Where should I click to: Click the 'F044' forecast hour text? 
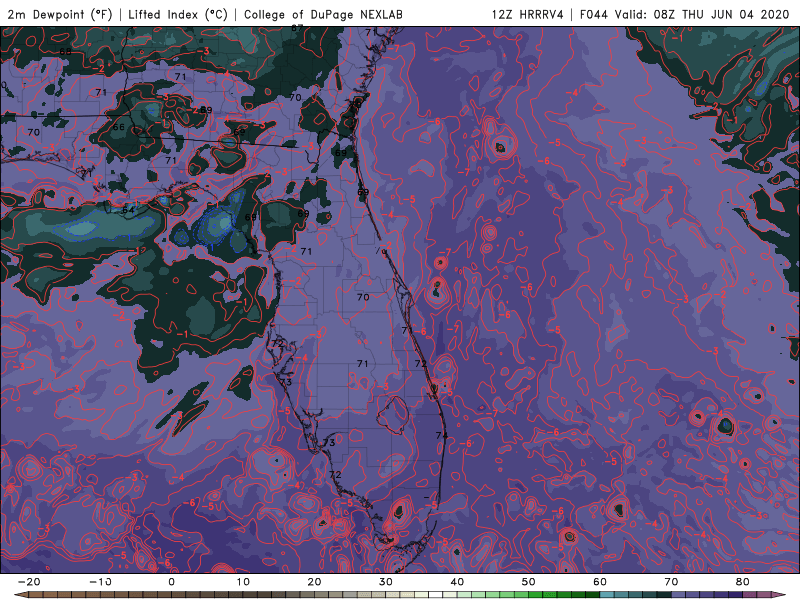[x=593, y=14]
